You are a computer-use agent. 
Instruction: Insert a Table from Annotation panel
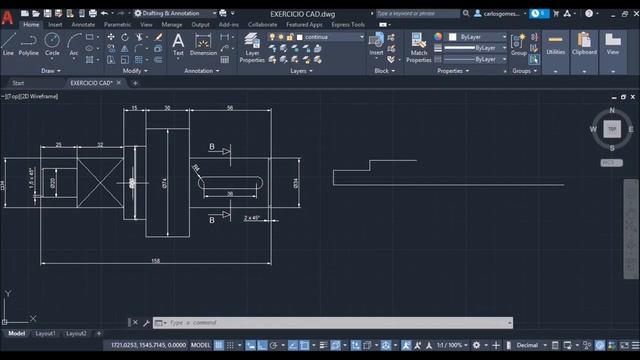(224, 60)
